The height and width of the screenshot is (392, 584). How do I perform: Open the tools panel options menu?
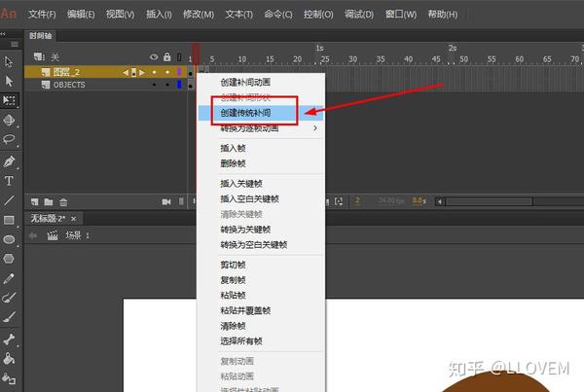pyautogui.click(x=15, y=45)
